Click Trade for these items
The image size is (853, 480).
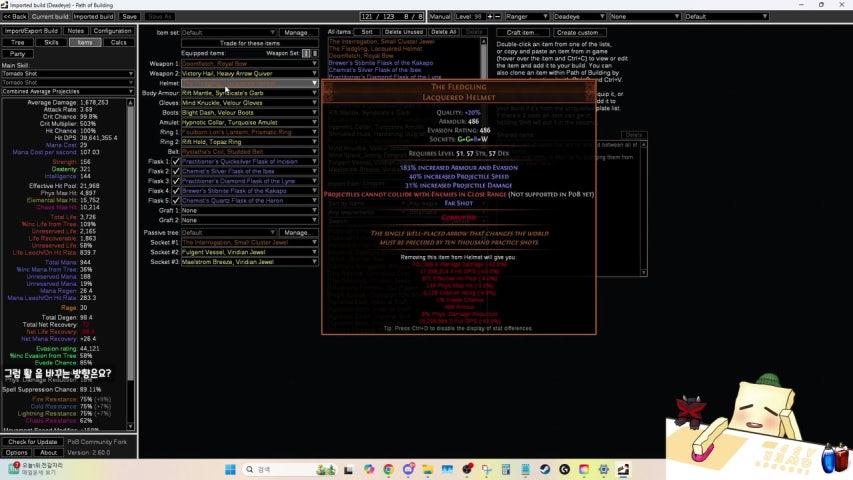pyautogui.click(x=250, y=43)
